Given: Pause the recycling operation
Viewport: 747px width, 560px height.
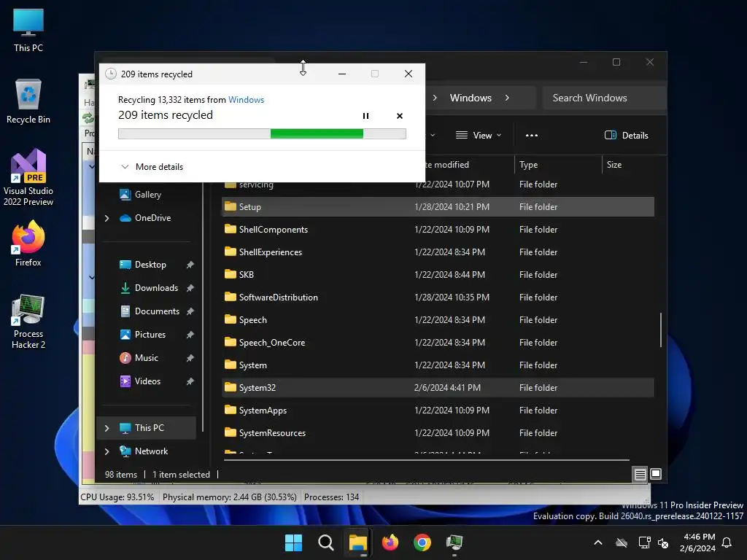Looking at the screenshot, I should (365, 116).
